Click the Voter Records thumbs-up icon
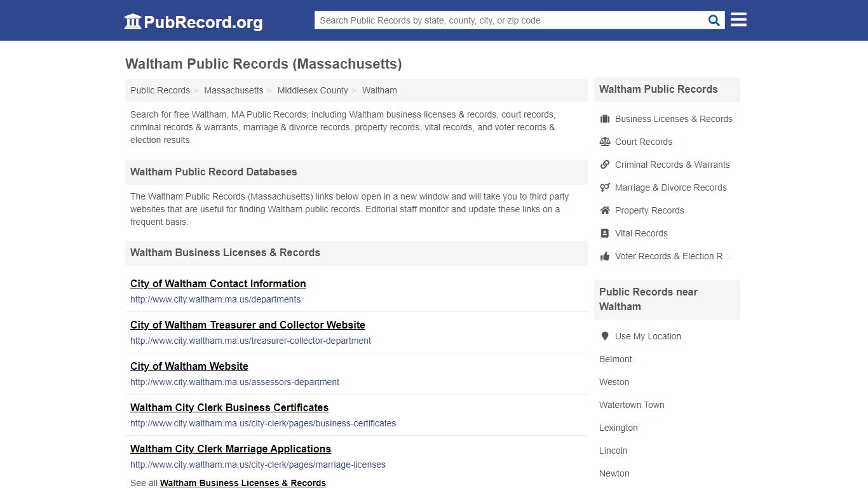This screenshot has height=488, width=868. [x=605, y=256]
